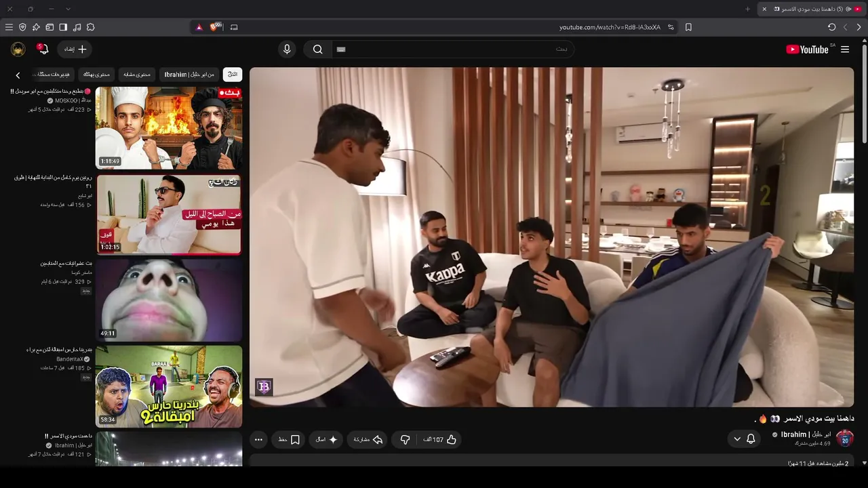Bookmark this page from the address bar

688,27
